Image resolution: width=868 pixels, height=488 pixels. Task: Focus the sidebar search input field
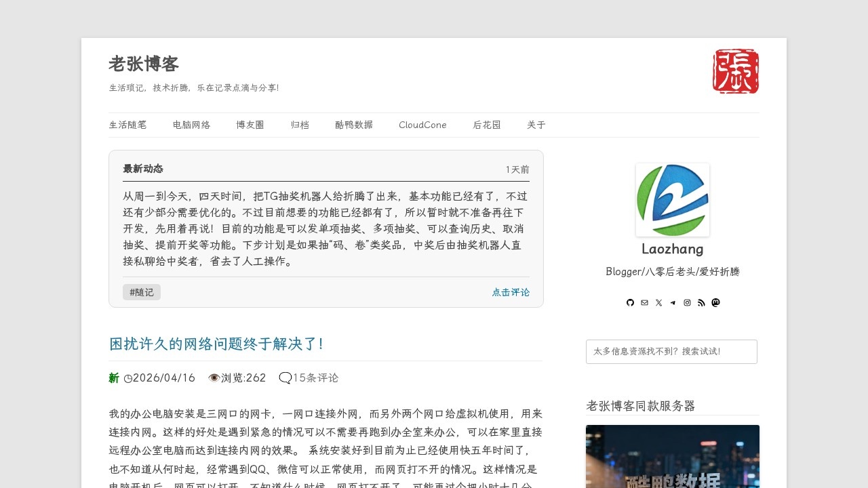pyautogui.click(x=671, y=352)
